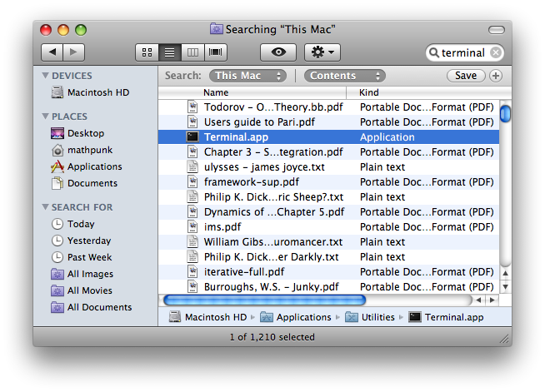Sort results by Name column
This screenshot has width=545, height=392.
click(x=252, y=92)
